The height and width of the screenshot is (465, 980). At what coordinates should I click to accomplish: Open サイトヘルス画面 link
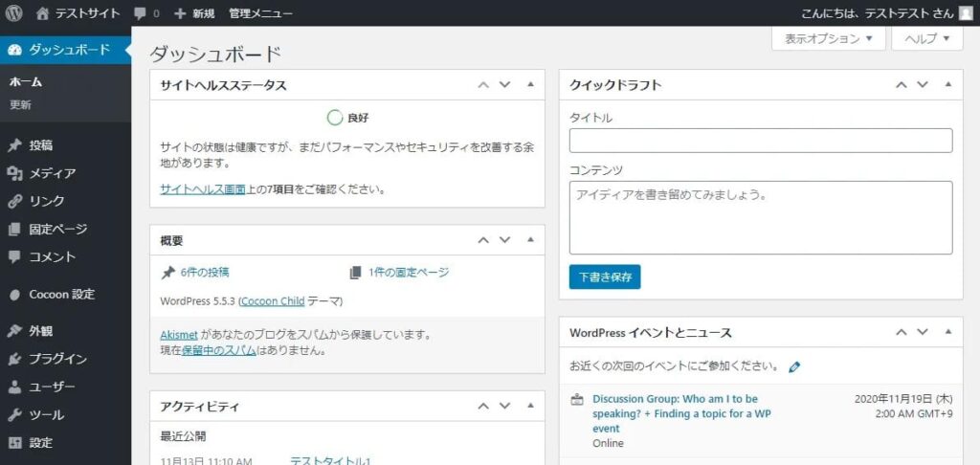coord(203,188)
